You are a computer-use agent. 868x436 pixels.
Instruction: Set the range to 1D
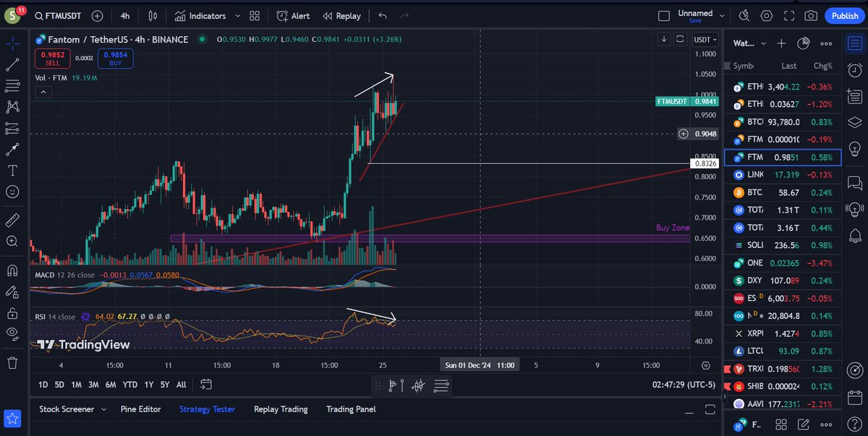tap(43, 385)
